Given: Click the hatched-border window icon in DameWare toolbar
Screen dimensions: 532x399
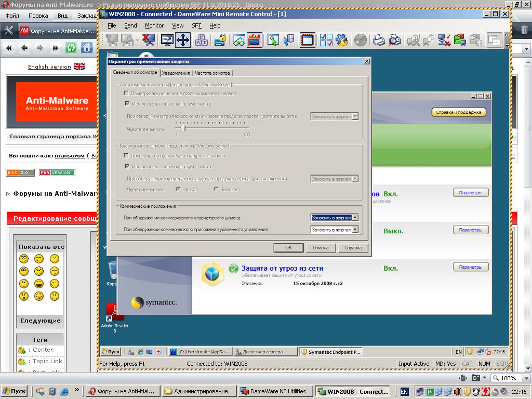Looking at the screenshot, I should pos(308,40).
